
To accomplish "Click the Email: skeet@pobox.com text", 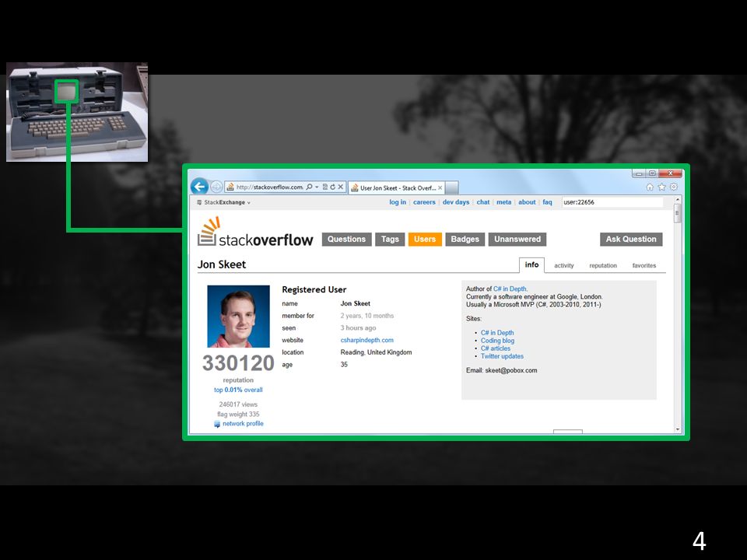I will point(501,370).
